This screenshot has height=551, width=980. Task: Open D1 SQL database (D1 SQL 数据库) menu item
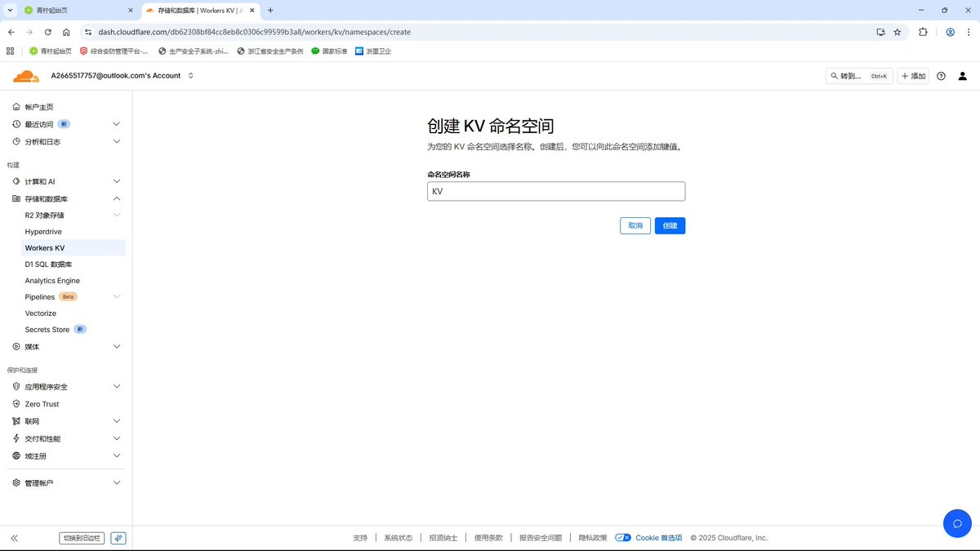[x=48, y=264]
